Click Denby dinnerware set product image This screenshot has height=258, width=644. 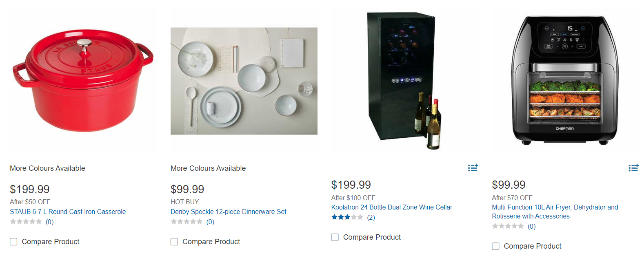244,82
